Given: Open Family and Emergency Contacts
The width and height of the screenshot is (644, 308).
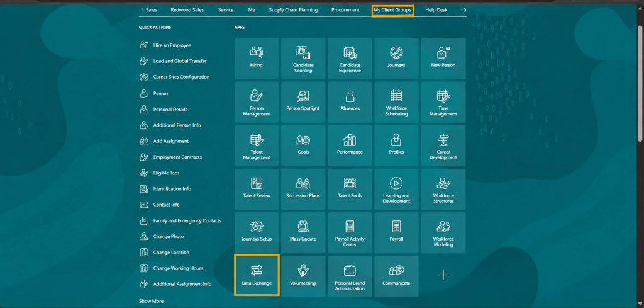Looking at the screenshot, I should pos(180,221).
